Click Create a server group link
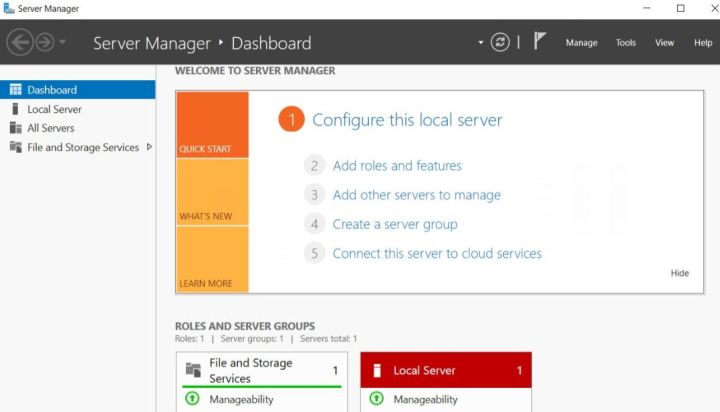 (x=395, y=224)
